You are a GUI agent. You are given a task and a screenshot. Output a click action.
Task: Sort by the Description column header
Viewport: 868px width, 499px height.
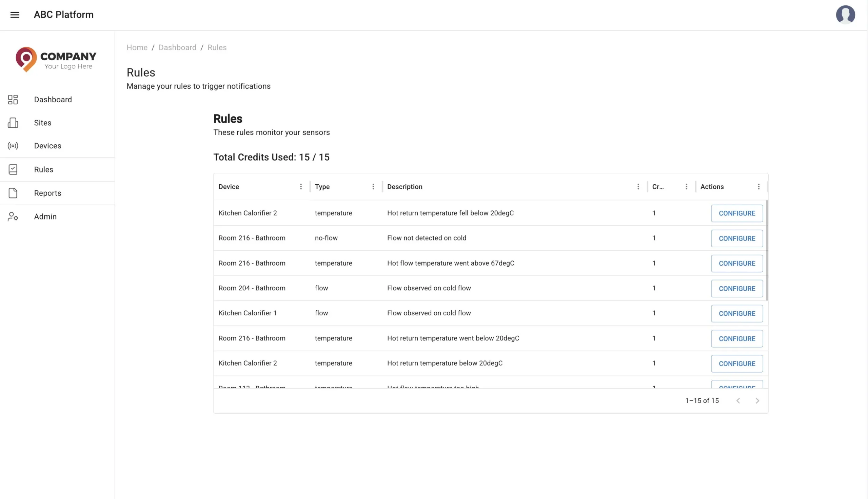click(405, 186)
